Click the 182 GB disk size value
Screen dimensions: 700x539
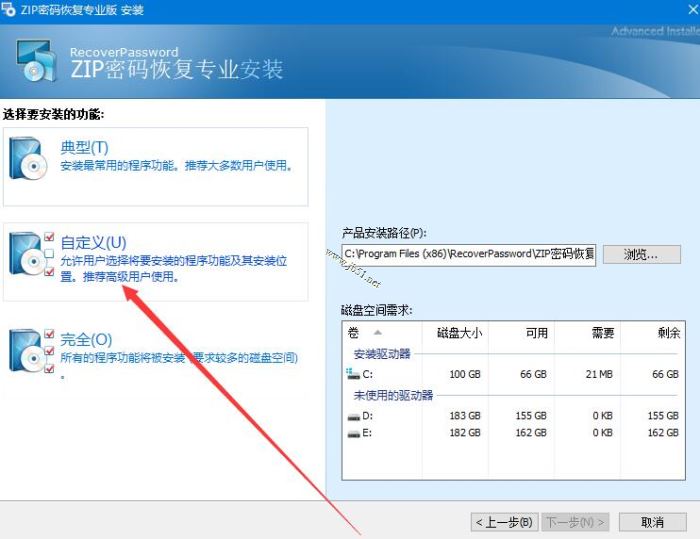pos(465,433)
